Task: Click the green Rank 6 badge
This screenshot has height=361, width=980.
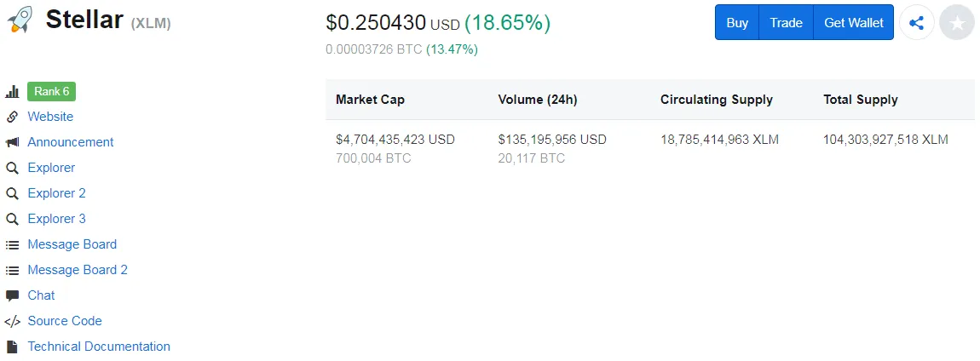Action: click(51, 92)
